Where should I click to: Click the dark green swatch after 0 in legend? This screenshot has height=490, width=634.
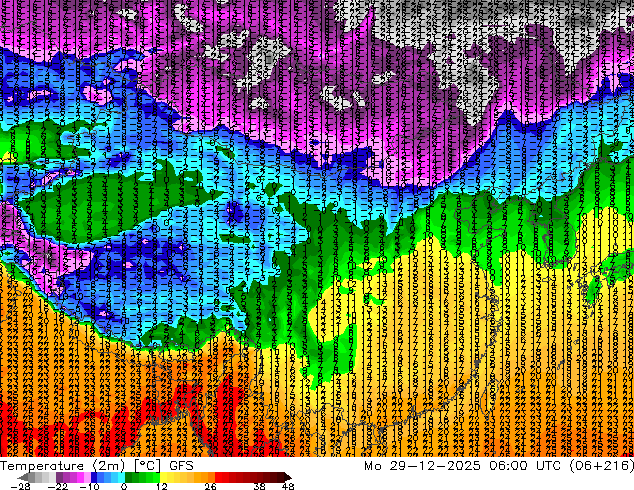[129, 477]
